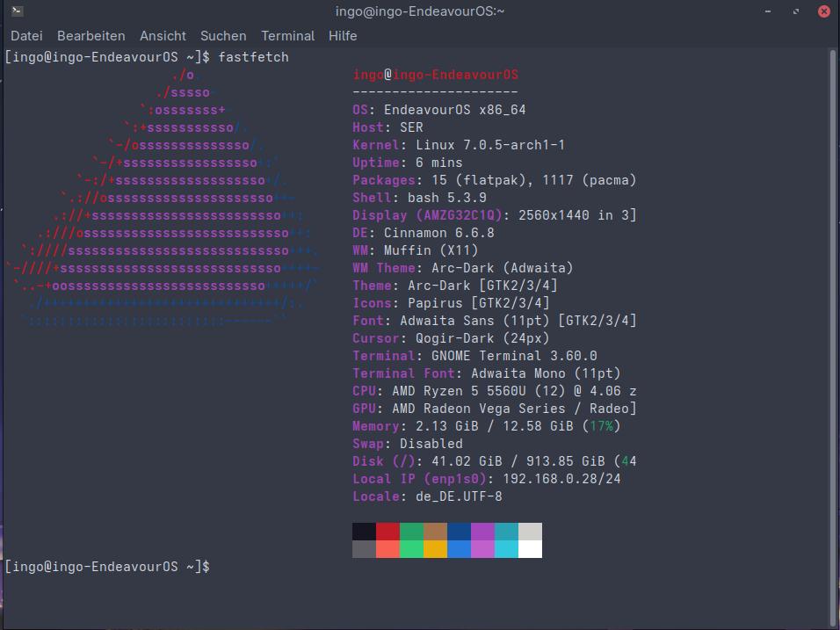Click the Swap: Disabled line
The image size is (840, 630).
[x=408, y=444]
